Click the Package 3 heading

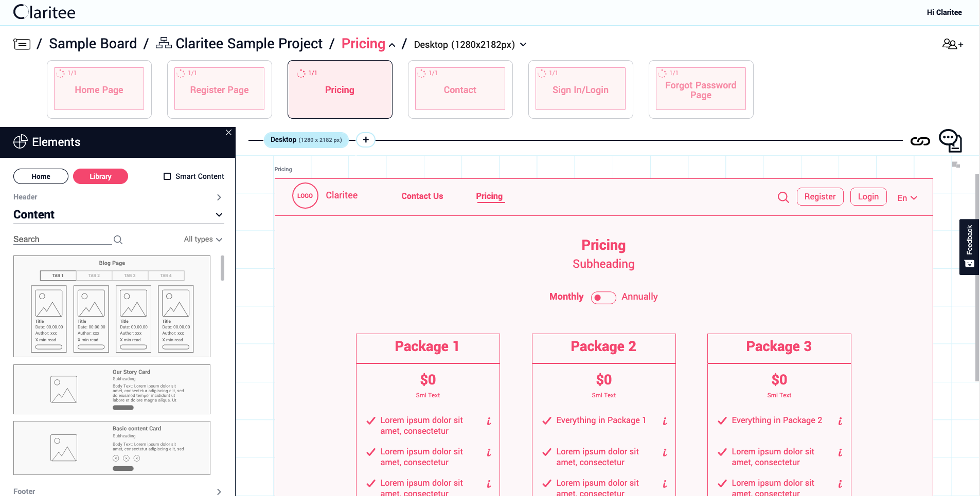779,346
